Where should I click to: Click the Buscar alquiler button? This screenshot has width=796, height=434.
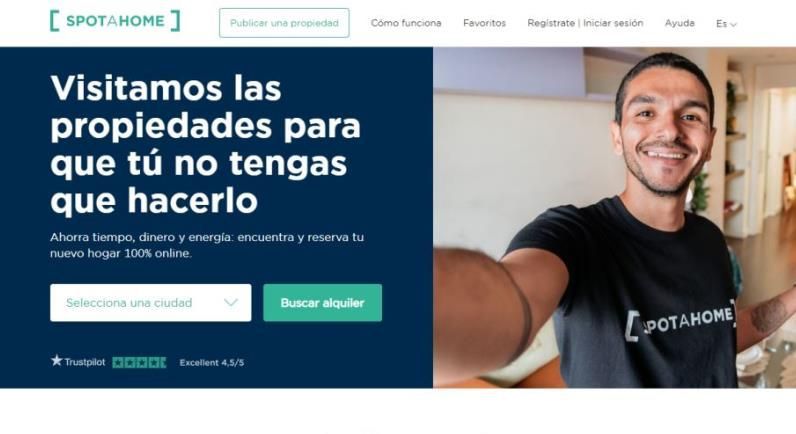pos(322,303)
